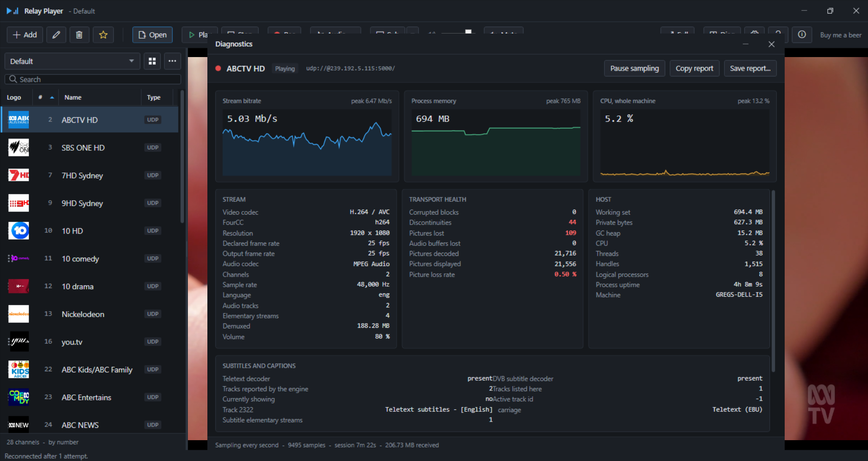Select the SBS ONE HD channel
868x461 pixels.
pyautogui.click(x=90, y=148)
